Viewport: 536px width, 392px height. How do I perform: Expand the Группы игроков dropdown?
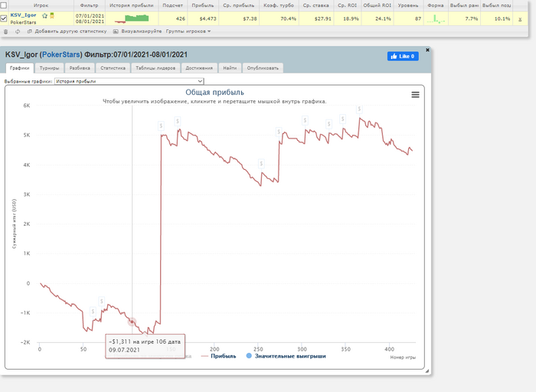pyautogui.click(x=188, y=31)
